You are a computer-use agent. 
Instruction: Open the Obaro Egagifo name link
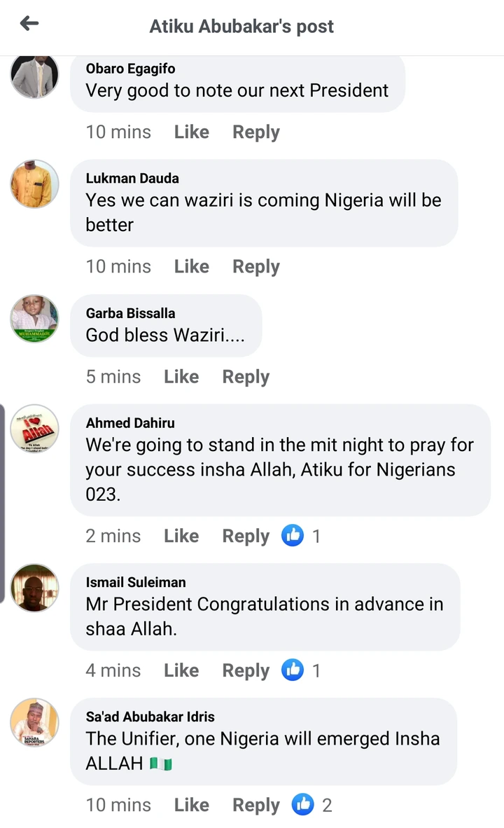tap(130, 69)
